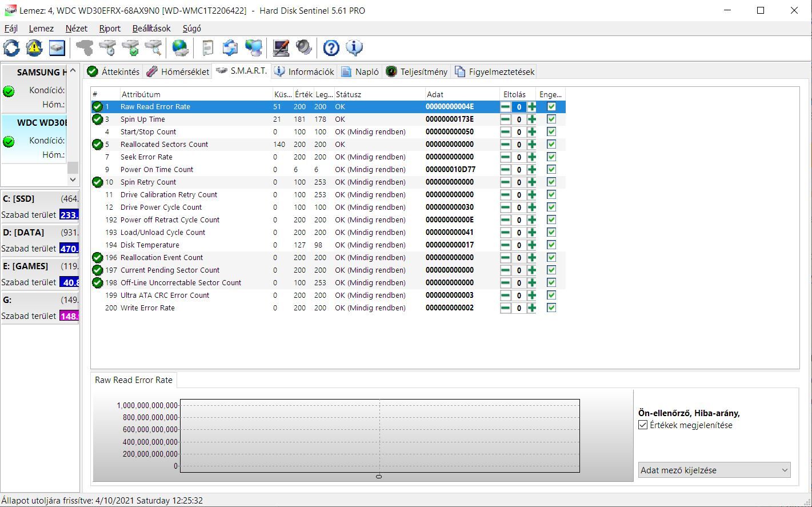Click G: drive magenta free space bar
The height and width of the screenshot is (507, 812).
tap(69, 316)
